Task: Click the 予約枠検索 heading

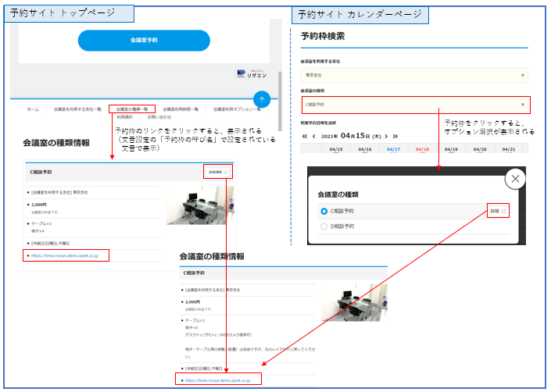Action: [x=323, y=36]
